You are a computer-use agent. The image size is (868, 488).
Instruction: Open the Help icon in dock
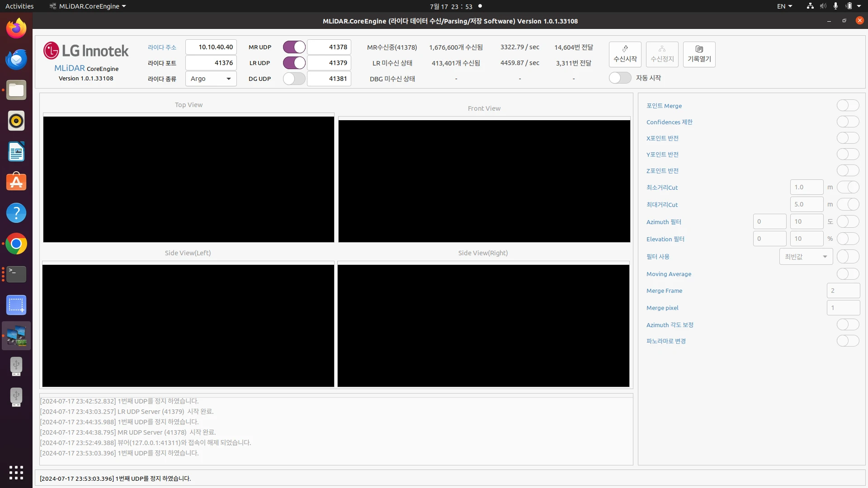pos(16,213)
